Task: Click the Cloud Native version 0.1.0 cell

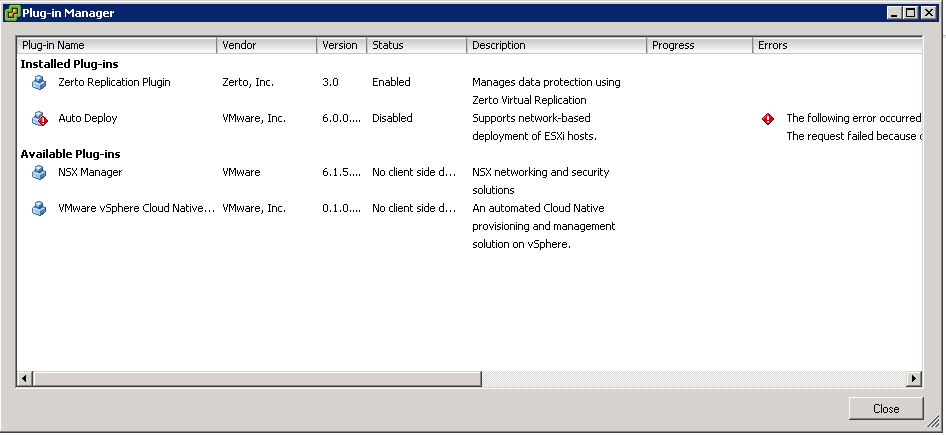Action: pyautogui.click(x=341, y=208)
